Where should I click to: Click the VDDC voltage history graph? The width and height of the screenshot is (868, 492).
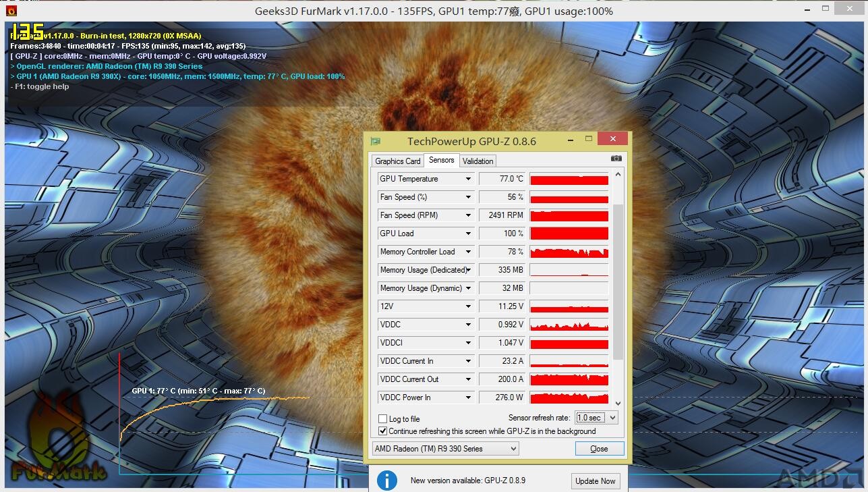569,325
